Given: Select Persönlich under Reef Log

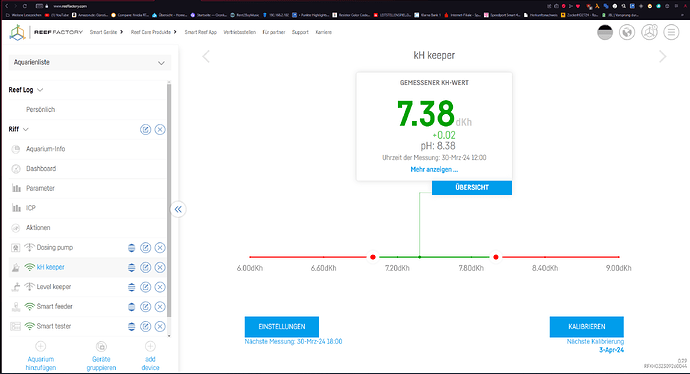Looking at the screenshot, I should (x=40, y=110).
